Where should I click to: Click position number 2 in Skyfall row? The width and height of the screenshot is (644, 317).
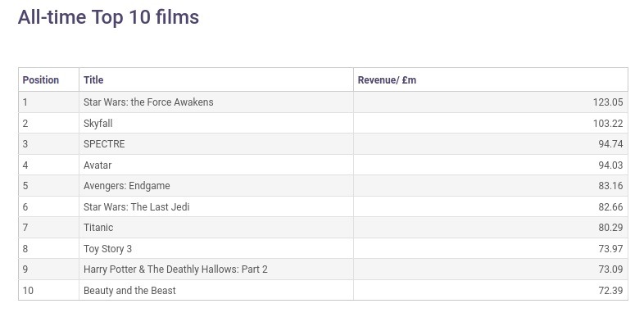point(25,124)
